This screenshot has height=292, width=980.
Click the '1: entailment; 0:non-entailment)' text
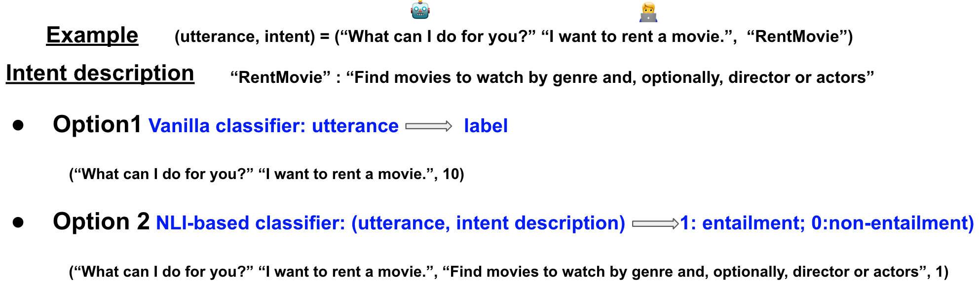pyautogui.click(x=827, y=223)
